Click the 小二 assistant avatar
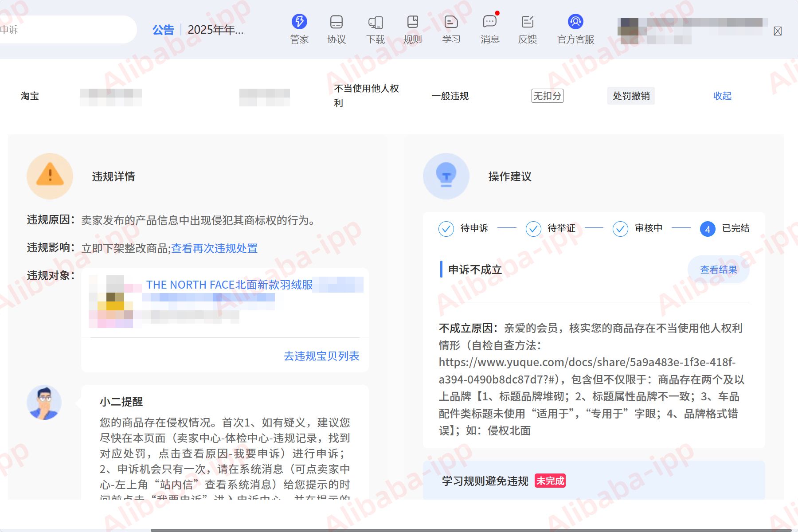This screenshot has width=798, height=532. pos(44,403)
